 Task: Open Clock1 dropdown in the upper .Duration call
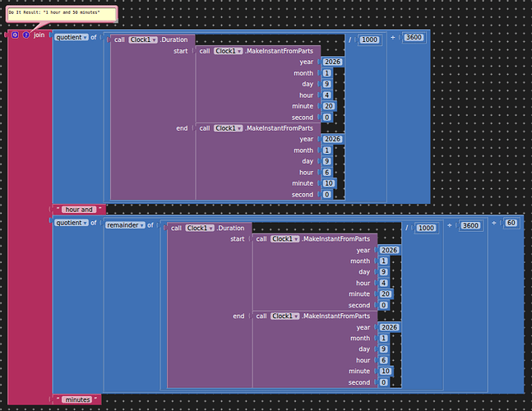[x=143, y=39]
